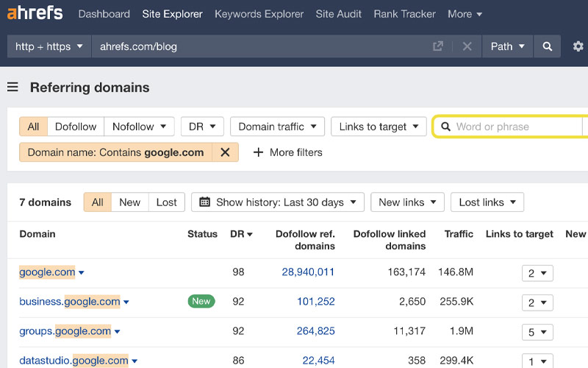Open the business.google.com domain link
588x368 pixels.
[x=70, y=302]
